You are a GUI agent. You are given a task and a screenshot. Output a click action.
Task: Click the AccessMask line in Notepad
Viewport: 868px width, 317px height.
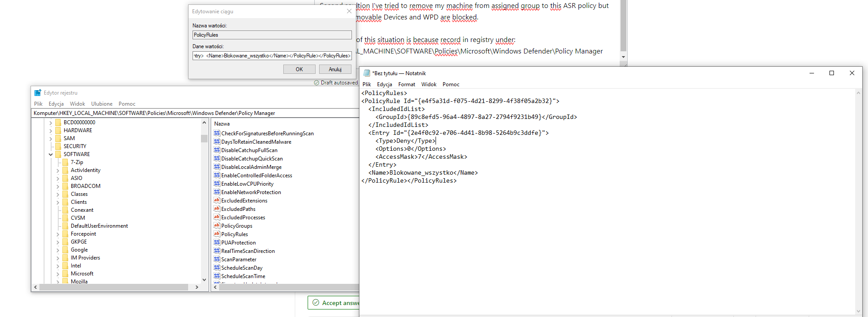pyautogui.click(x=421, y=157)
